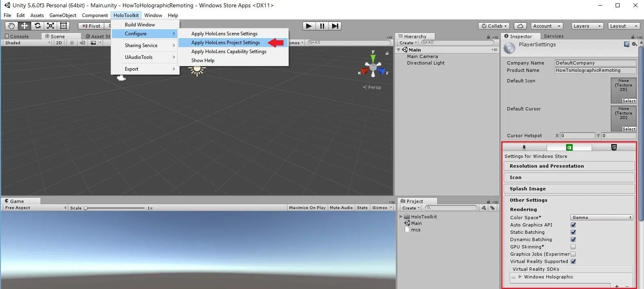Open the cloud services icon button
644x289 pixels.
(x=520, y=26)
